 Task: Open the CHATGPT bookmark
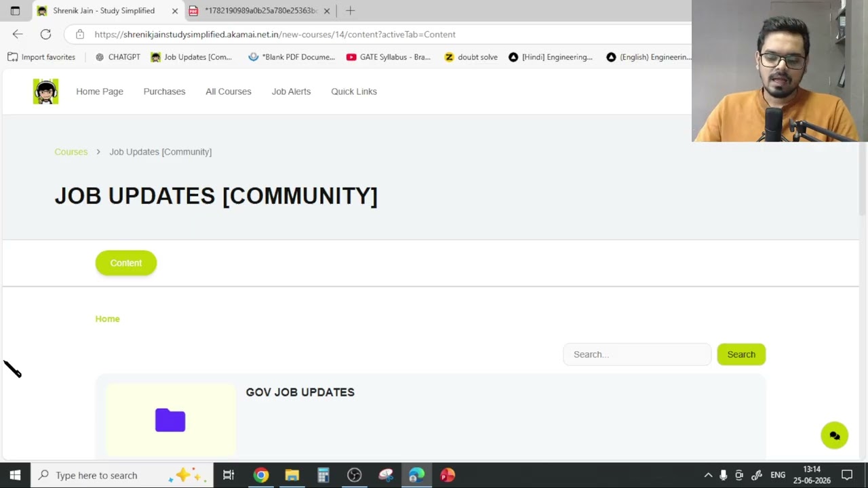coord(117,57)
